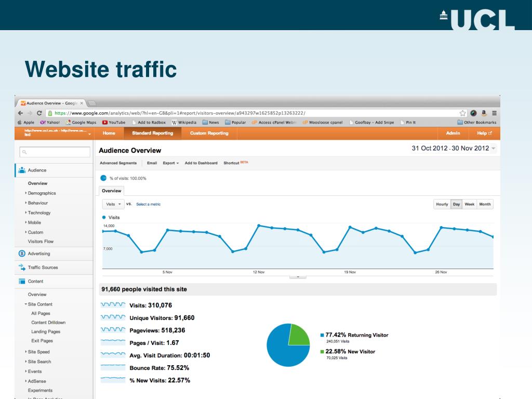Click the Advertising dollar icon

click(x=22, y=254)
